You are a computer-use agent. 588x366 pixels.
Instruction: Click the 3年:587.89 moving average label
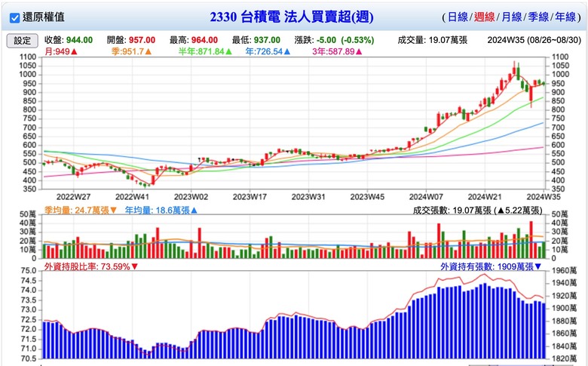point(337,51)
